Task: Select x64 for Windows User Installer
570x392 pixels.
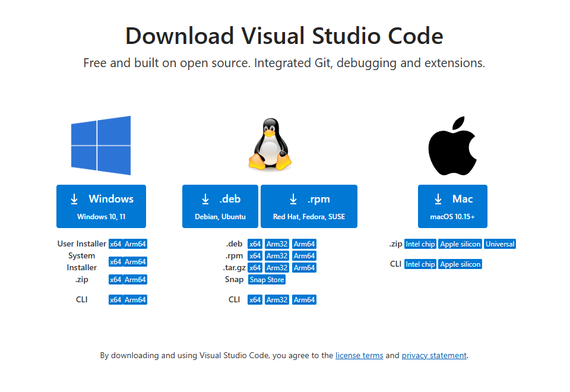Action: pyautogui.click(x=116, y=244)
